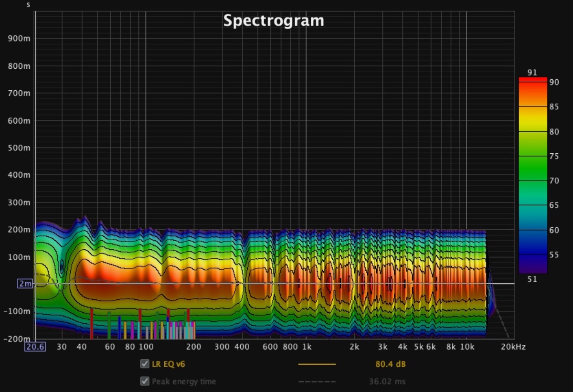Click the 900m time axis label
This screenshot has height=392, width=573.
19,39
